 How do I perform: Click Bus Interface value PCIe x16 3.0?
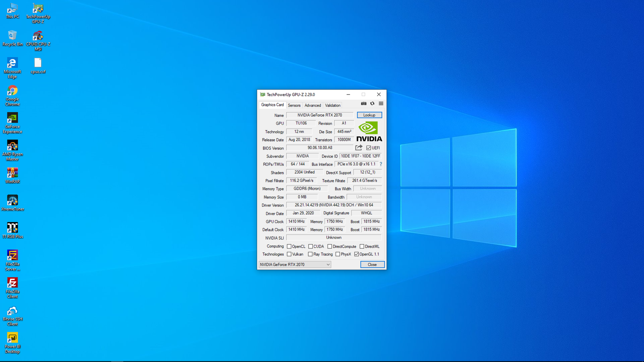(356, 164)
